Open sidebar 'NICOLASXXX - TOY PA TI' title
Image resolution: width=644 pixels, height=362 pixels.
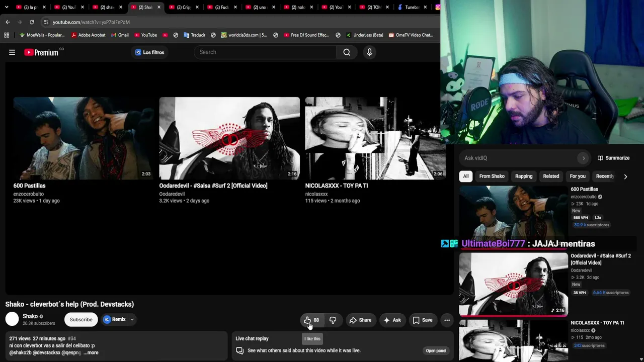597,323
